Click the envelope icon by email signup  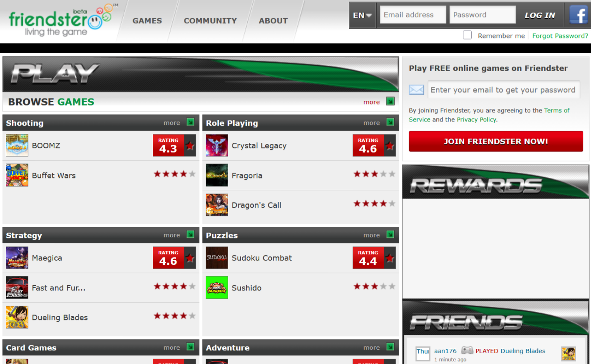416,90
